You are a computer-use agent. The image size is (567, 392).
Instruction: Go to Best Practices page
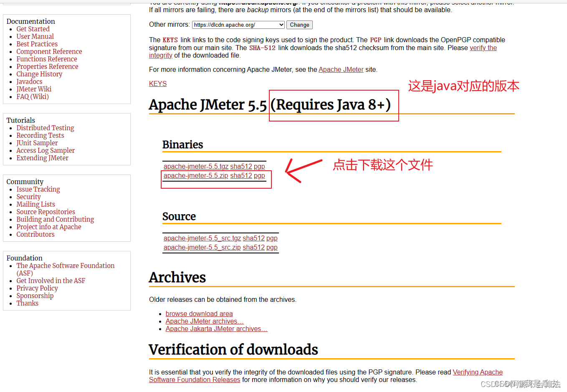tap(37, 44)
